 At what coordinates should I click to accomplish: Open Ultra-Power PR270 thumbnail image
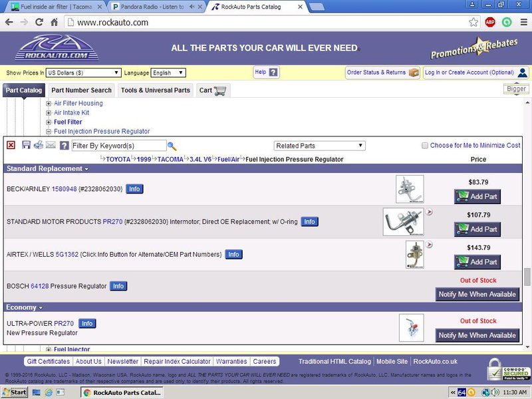[412, 328]
